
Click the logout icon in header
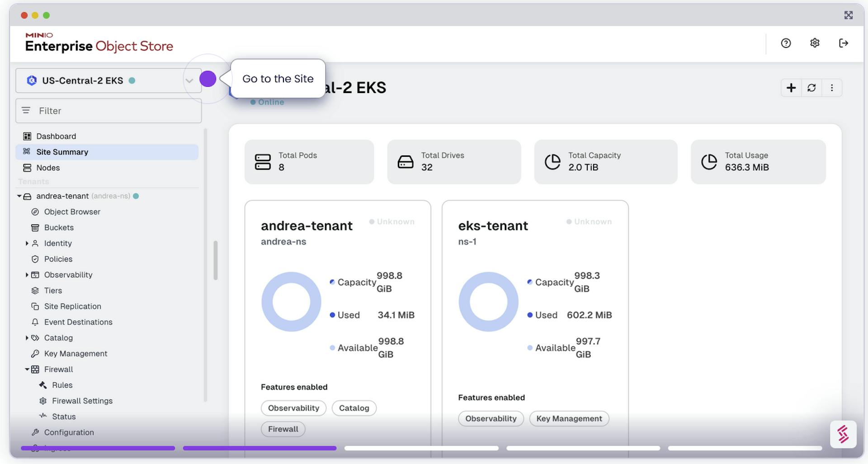pos(843,43)
